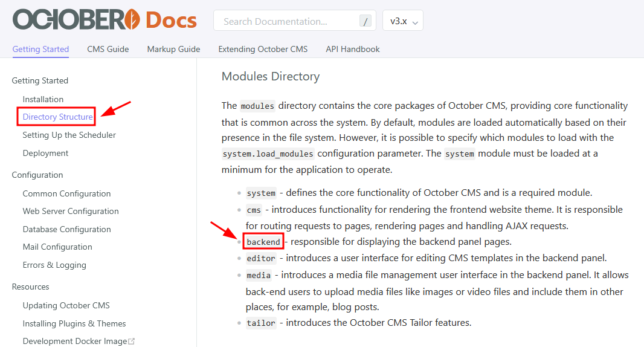
Task: Focus the Search Documentation field
Action: coord(284,21)
